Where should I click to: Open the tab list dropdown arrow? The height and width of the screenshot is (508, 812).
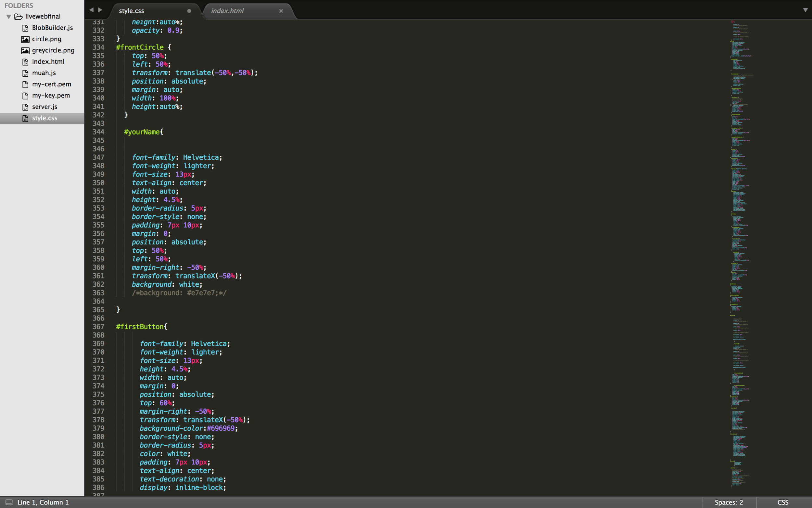coord(805,10)
